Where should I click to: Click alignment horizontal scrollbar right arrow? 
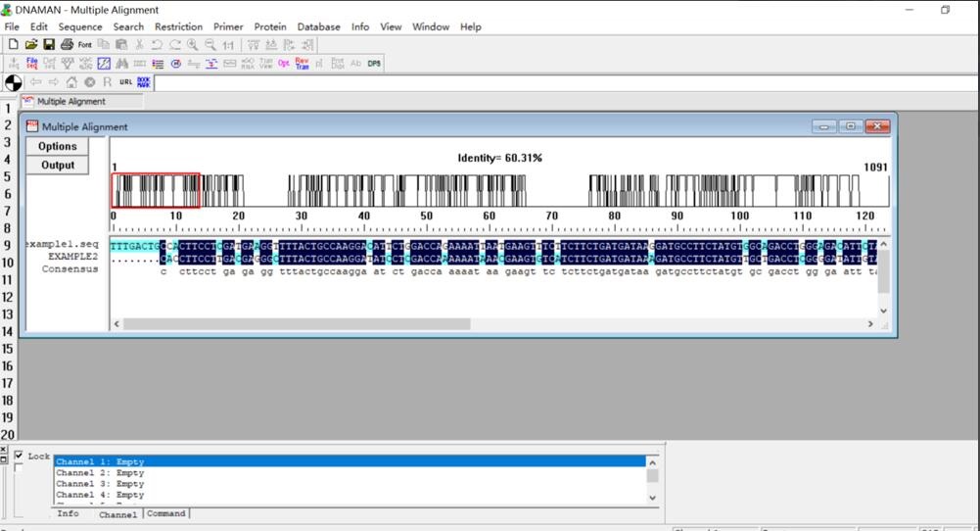point(869,323)
